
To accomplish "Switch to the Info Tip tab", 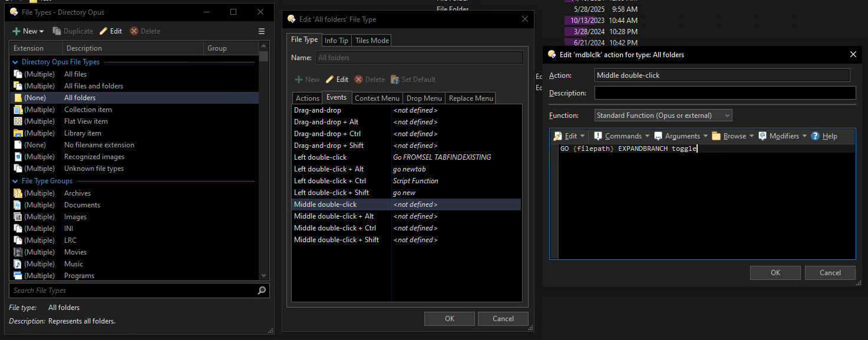I will coord(336,41).
